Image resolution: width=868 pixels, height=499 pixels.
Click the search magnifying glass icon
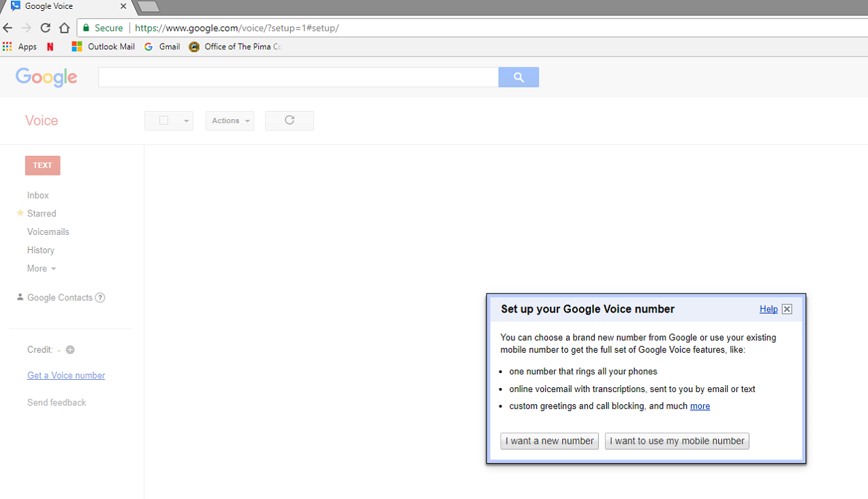(518, 77)
